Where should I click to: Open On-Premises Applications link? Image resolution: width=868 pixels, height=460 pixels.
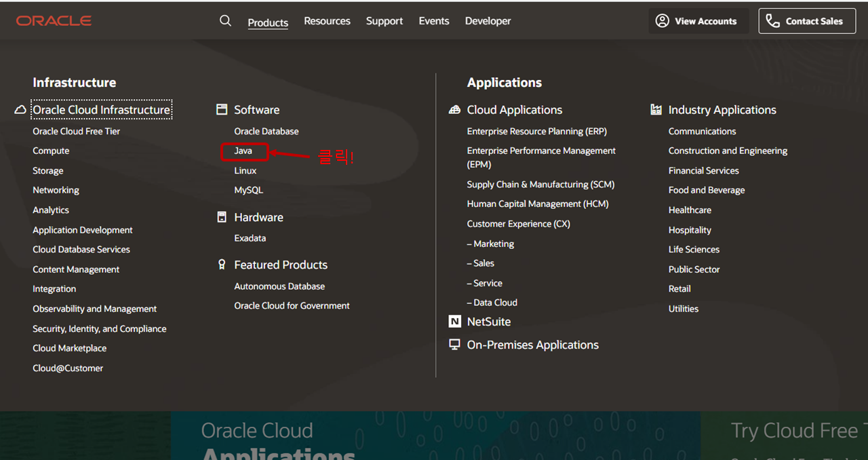(x=533, y=345)
